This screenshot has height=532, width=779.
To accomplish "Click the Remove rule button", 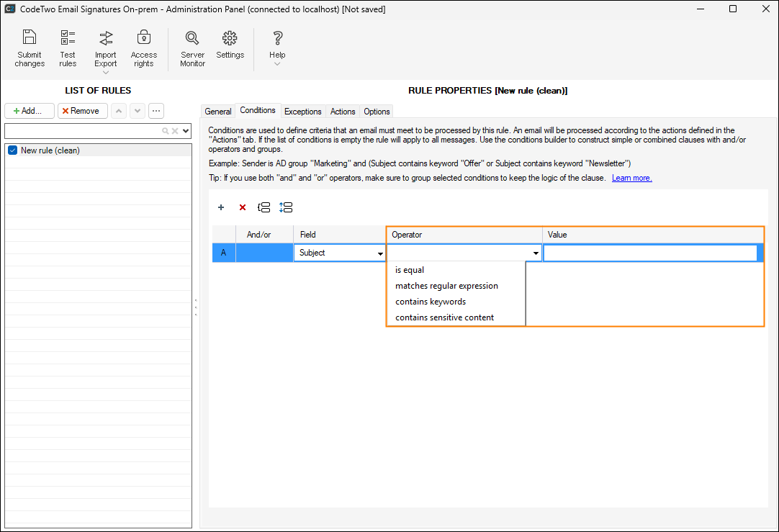I will coord(81,111).
